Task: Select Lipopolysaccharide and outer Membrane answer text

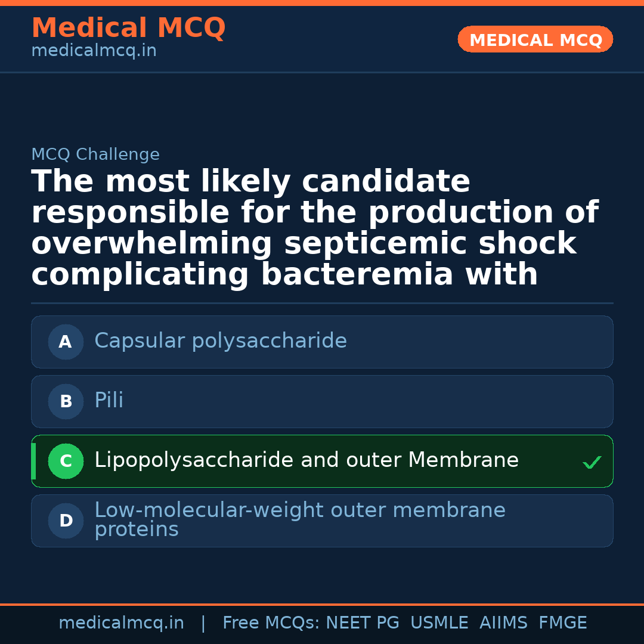Action: click(x=306, y=460)
